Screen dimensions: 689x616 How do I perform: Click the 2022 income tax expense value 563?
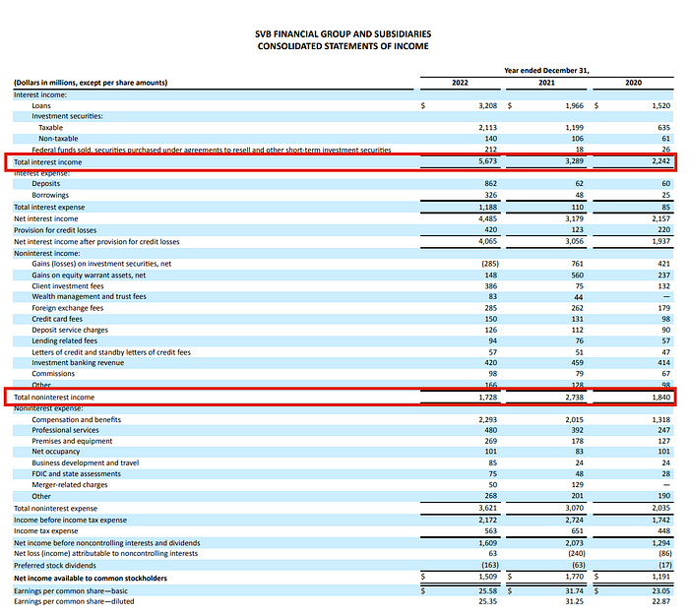click(490, 530)
